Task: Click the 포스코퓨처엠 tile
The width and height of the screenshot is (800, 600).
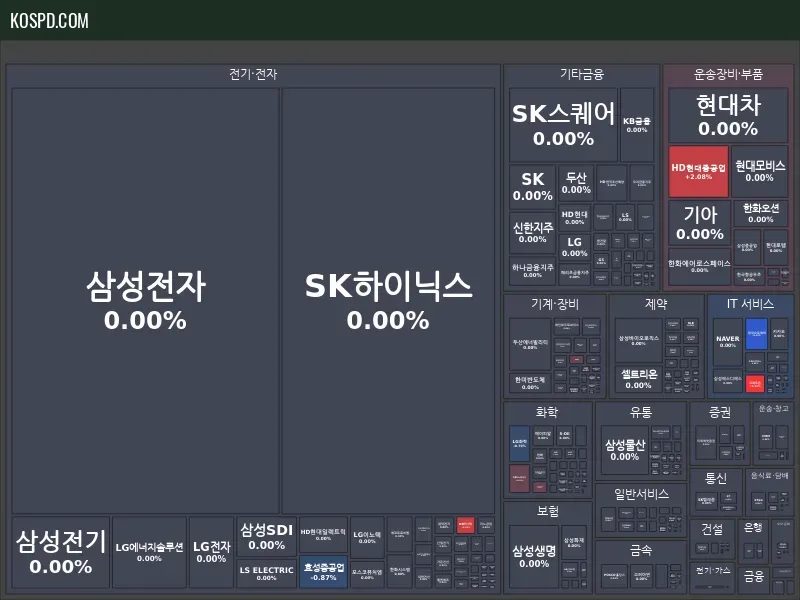Action: 367,574
